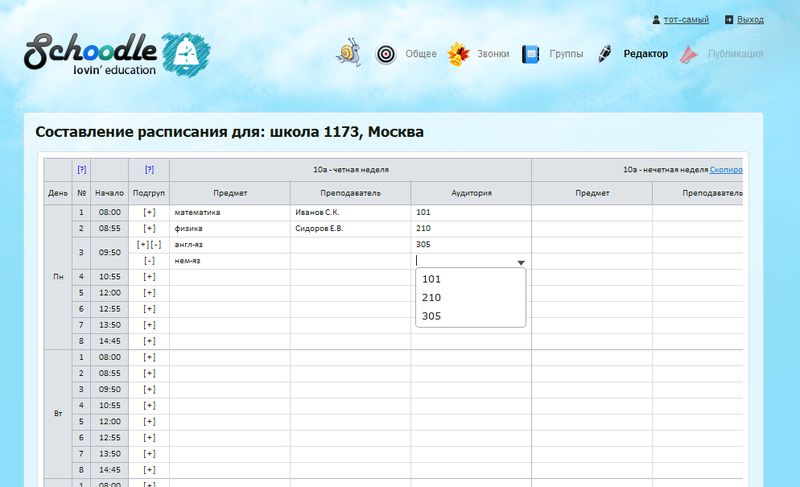800x487 pixels.
Task: Click the user profile icon
Action: click(656, 20)
